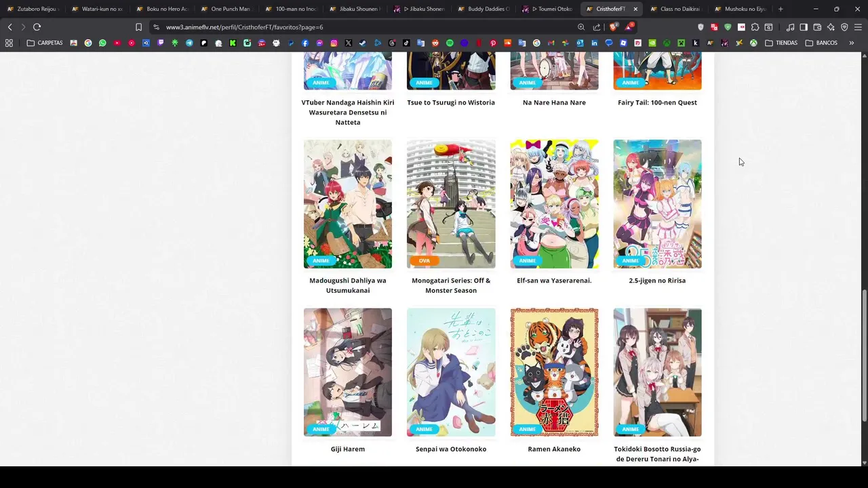
Task: Reload the current page
Action: (37, 27)
